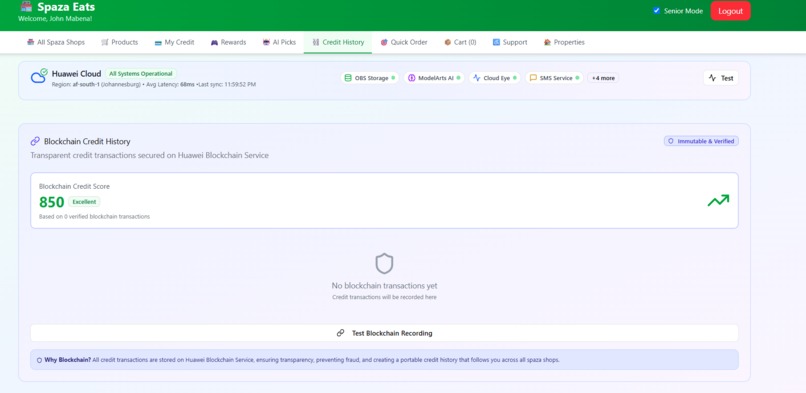Click the Test Blockchain Recording button
806x393 pixels.
(x=384, y=333)
